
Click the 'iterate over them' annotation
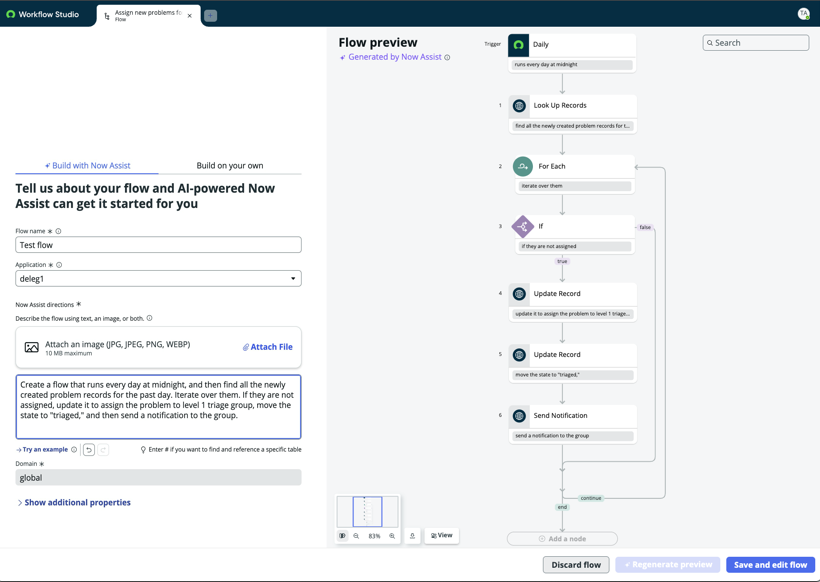(x=574, y=186)
